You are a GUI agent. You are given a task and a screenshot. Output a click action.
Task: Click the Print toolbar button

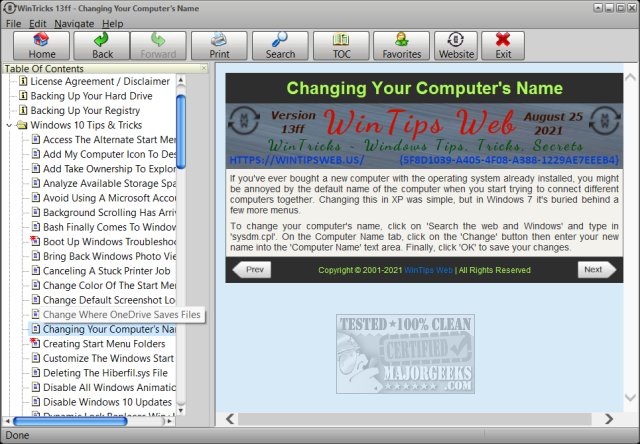tap(219, 46)
